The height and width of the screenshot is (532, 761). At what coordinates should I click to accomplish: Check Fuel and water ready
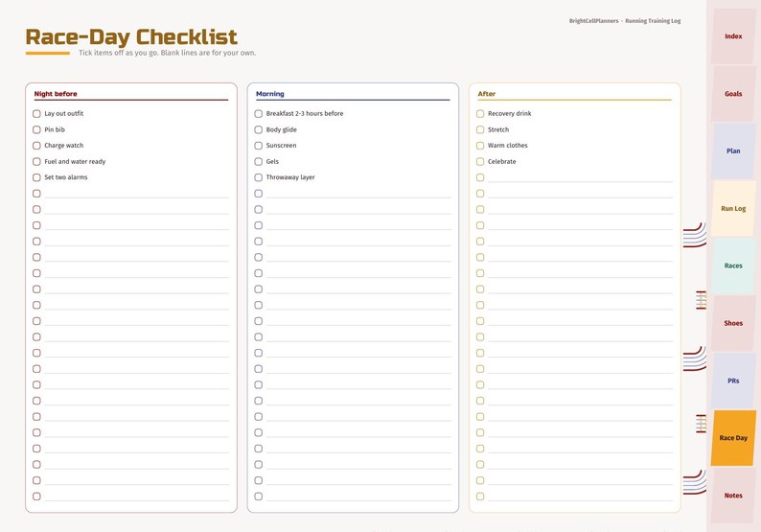pos(36,162)
